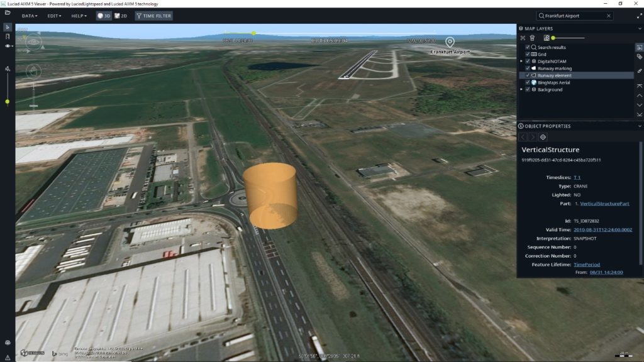644x362 pixels.
Task: Expand the Background layer node
Action: pos(521,89)
